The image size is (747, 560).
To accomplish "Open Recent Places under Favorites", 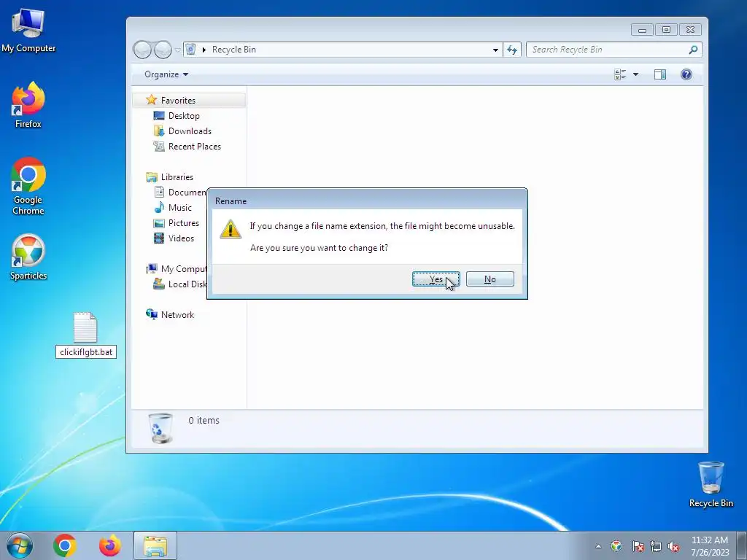I will (194, 146).
